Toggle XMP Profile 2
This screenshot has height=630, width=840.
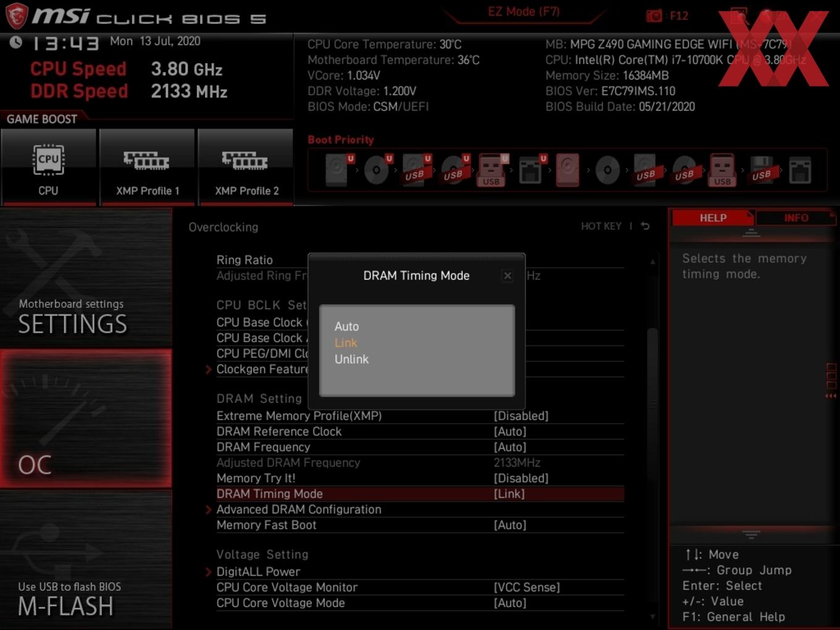tap(246, 167)
